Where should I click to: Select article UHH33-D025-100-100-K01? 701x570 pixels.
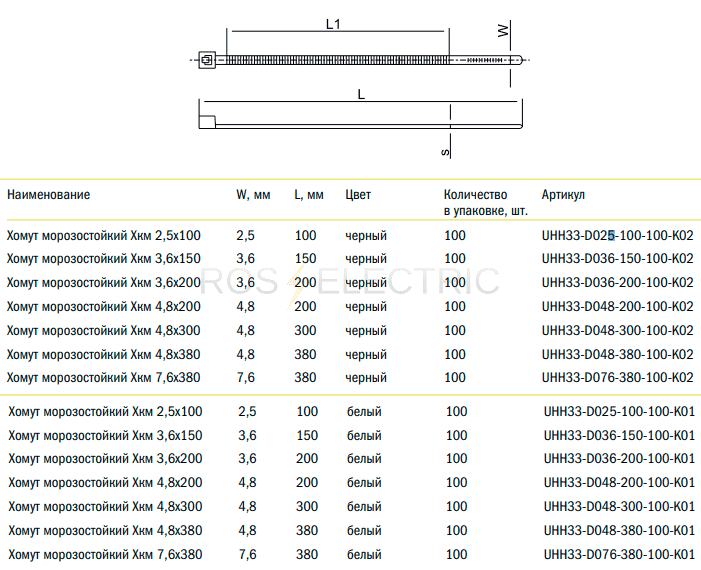coord(619,411)
